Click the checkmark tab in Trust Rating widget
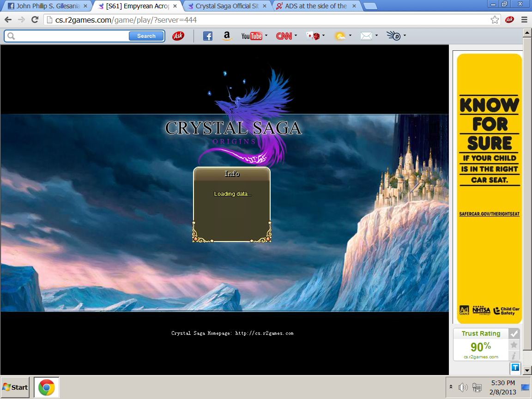 point(514,333)
